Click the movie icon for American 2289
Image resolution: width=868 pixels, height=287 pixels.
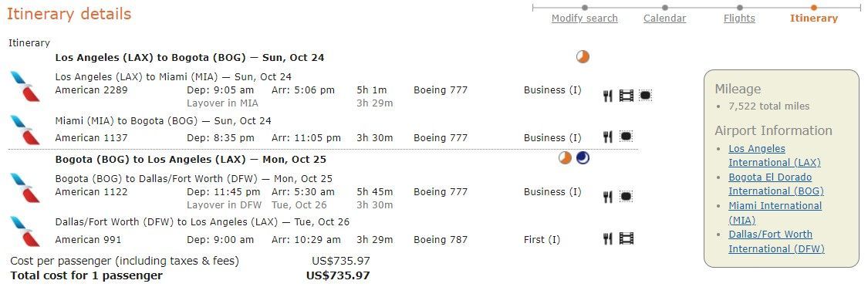(x=626, y=96)
